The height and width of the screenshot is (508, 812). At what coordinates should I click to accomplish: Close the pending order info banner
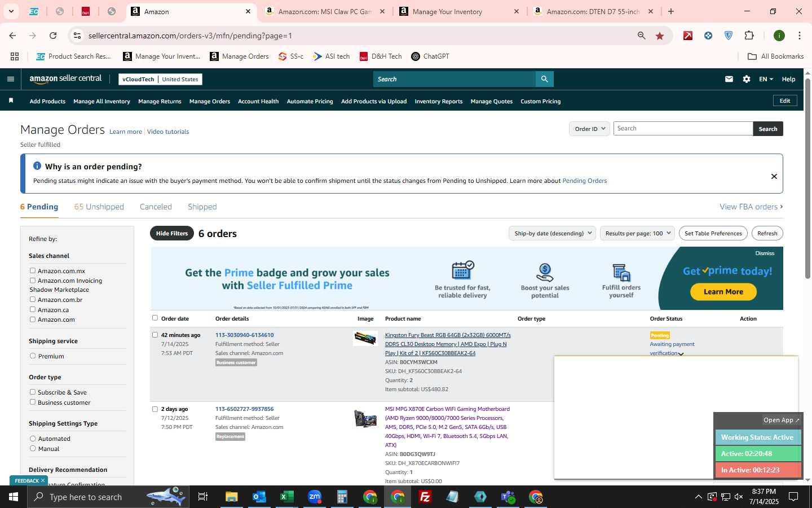(774, 176)
